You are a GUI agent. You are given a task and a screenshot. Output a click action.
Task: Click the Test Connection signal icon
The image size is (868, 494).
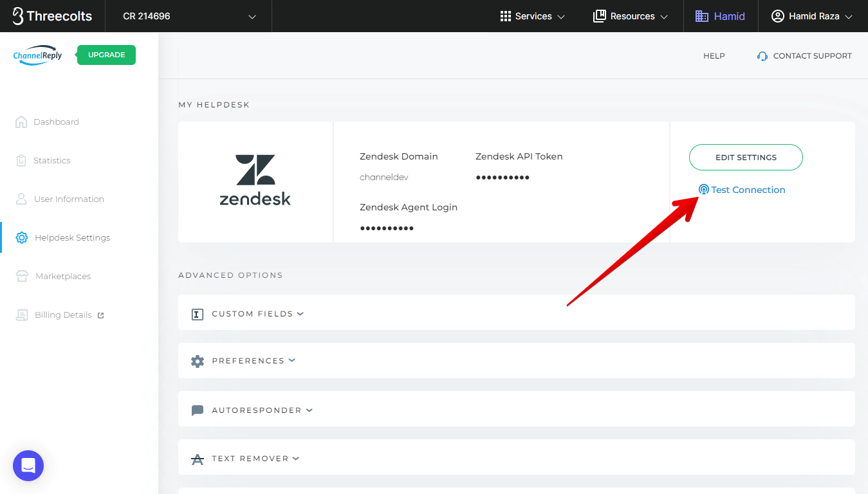(x=703, y=190)
